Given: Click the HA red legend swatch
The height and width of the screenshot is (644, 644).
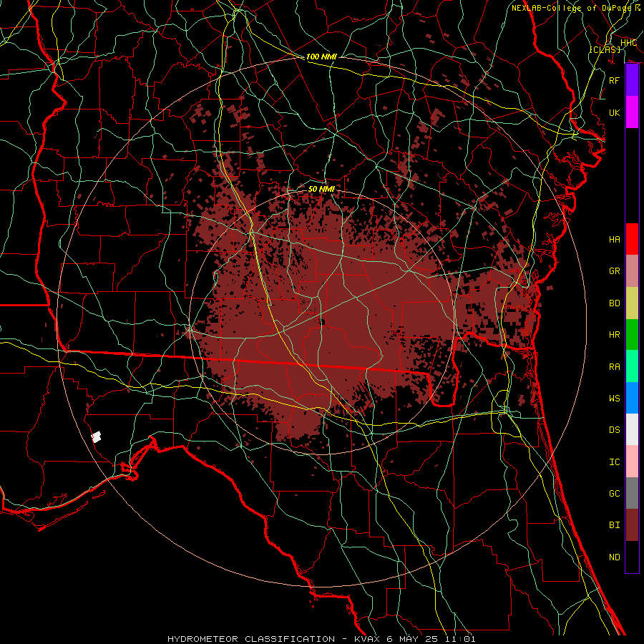Looking at the screenshot, I should [632, 239].
